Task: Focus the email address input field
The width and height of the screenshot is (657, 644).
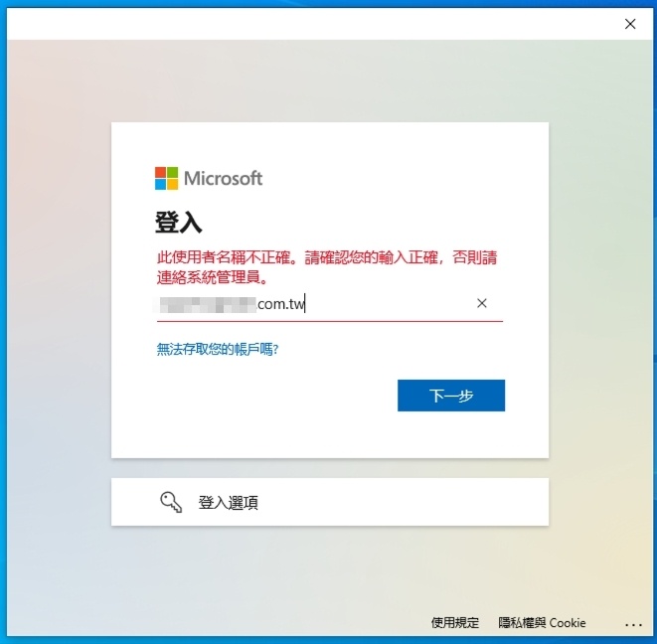Action: click(x=330, y=304)
